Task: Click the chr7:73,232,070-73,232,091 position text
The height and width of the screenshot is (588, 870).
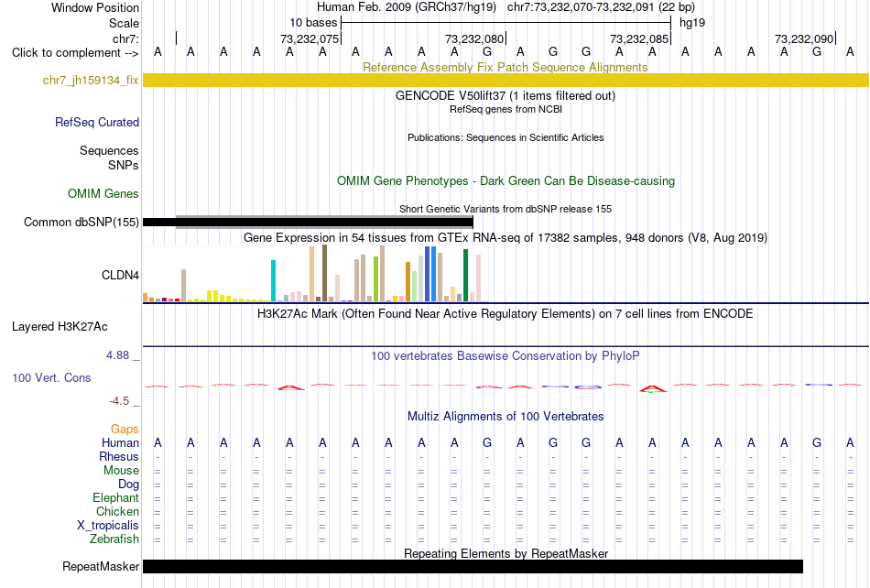Action: coord(601,7)
